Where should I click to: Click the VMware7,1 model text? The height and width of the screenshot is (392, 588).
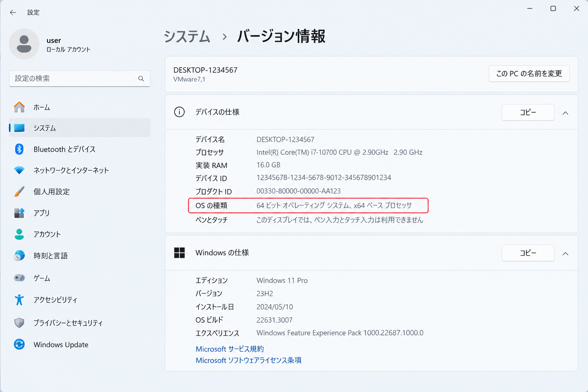[x=189, y=79]
